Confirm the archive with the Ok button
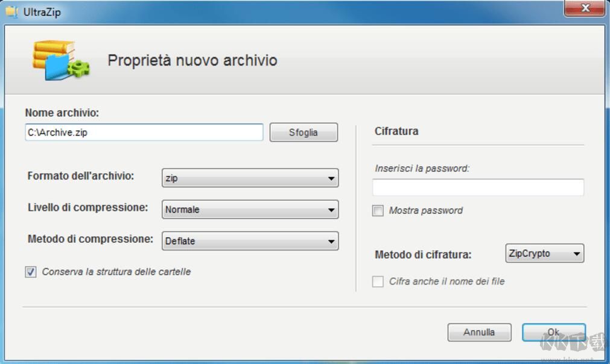 coord(553,332)
